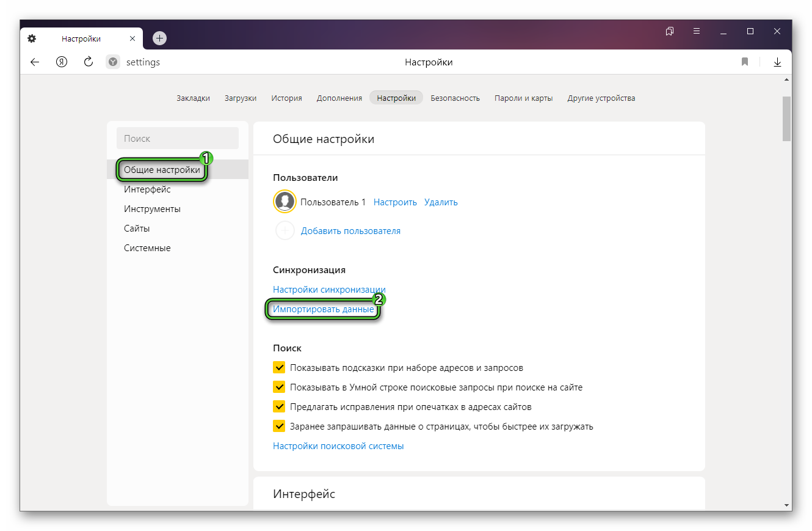Uncheck 'Показывать подсказки при наборе адресов'
The image size is (812, 531).
click(x=279, y=368)
